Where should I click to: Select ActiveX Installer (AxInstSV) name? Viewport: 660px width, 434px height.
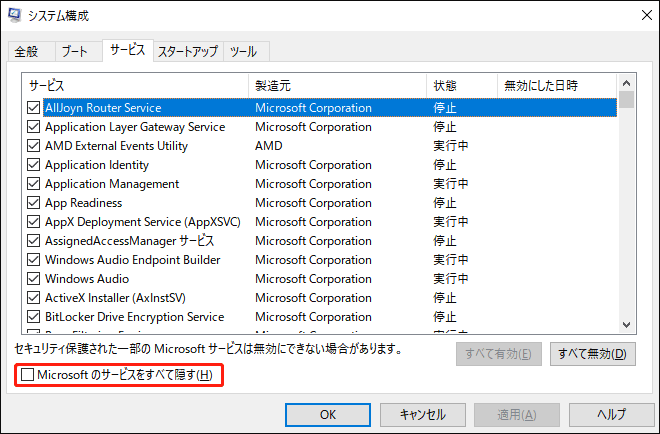click(115, 298)
